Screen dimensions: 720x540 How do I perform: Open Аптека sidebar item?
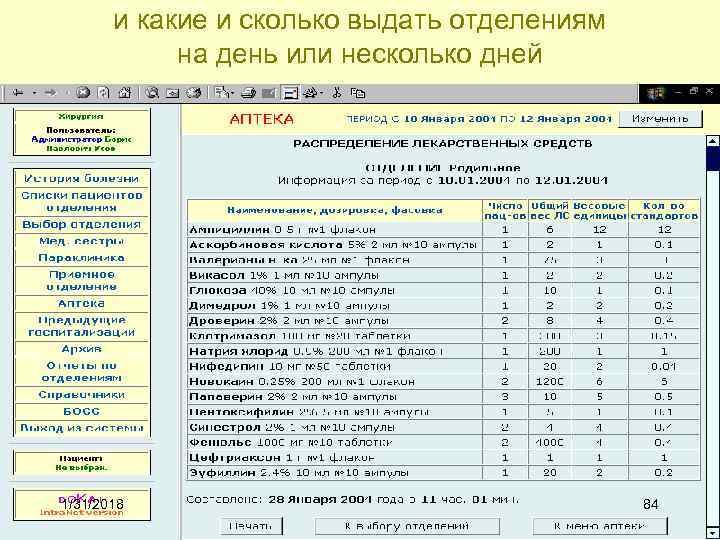(81, 304)
